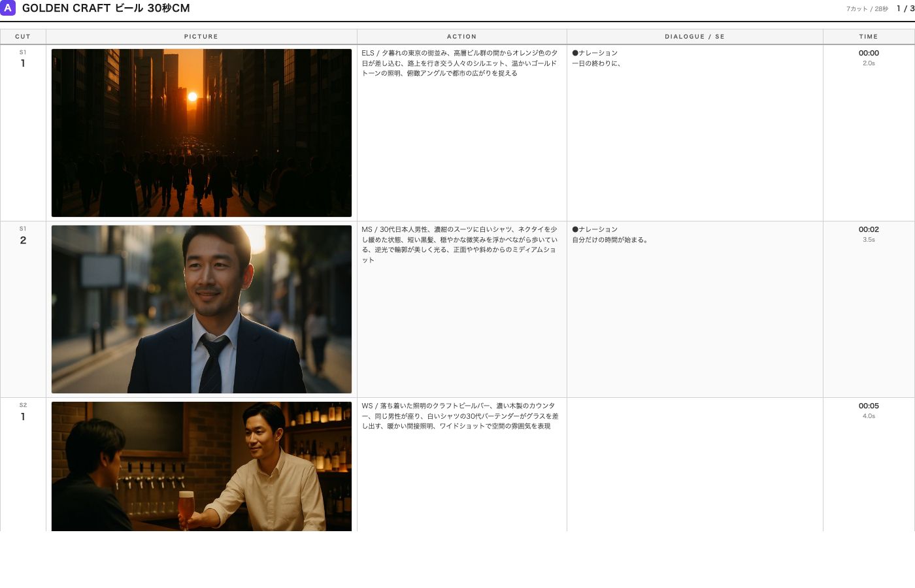The width and height of the screenshot is (915, 588).
Task: Click the empty dialogue cell of S2 cut 1
Action: (695, 465)
